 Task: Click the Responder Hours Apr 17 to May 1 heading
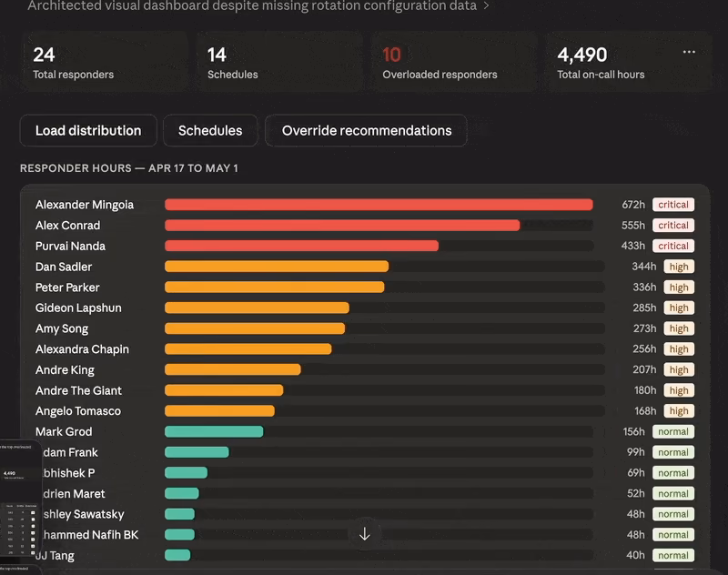129,168
